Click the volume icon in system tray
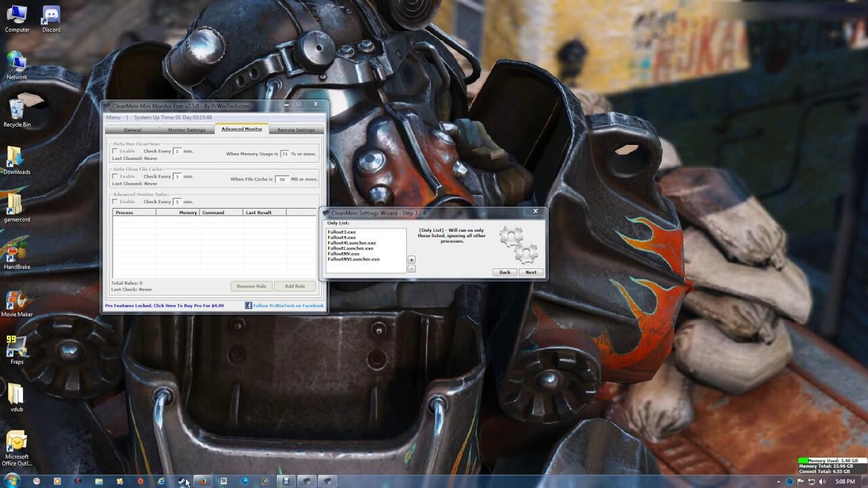The height and width of the screenshot is (488, 868). point(822,482)
